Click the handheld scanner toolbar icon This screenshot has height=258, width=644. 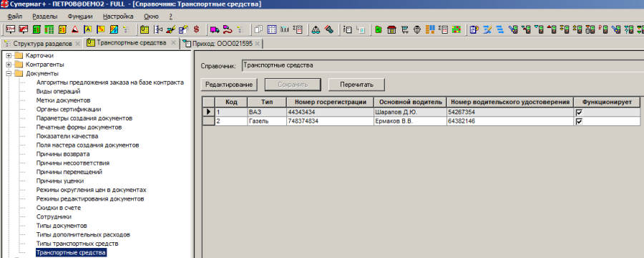coord(328,29)
